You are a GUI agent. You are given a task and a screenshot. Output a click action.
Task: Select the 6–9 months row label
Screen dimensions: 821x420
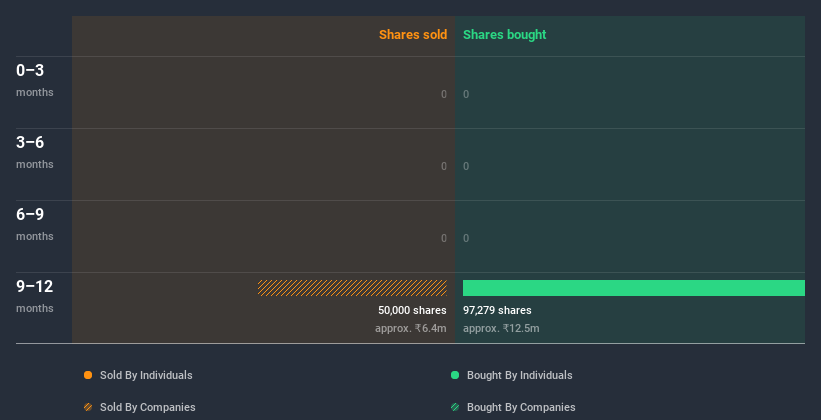coord(35,224)
